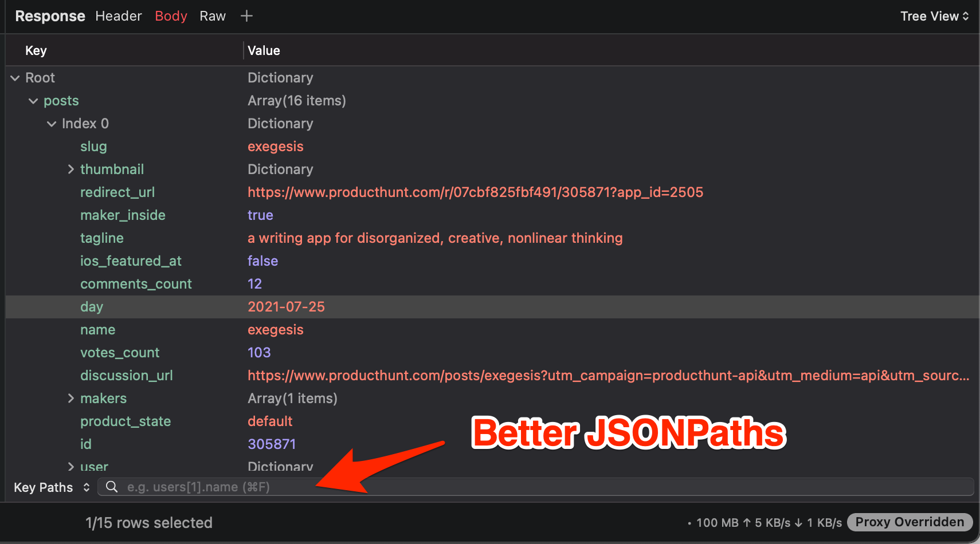Collapse the Root node
Image resolution: width=980 pixels, height=544 pixels.
[x=14, y=77]
